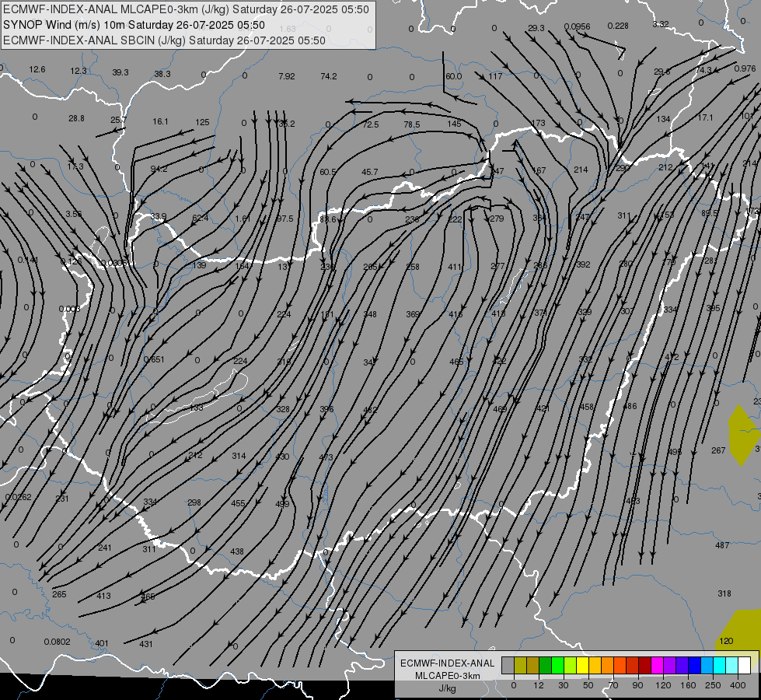The image size is (761, 700).
Task: Click the map value 431
Action: tap(145, 644)
